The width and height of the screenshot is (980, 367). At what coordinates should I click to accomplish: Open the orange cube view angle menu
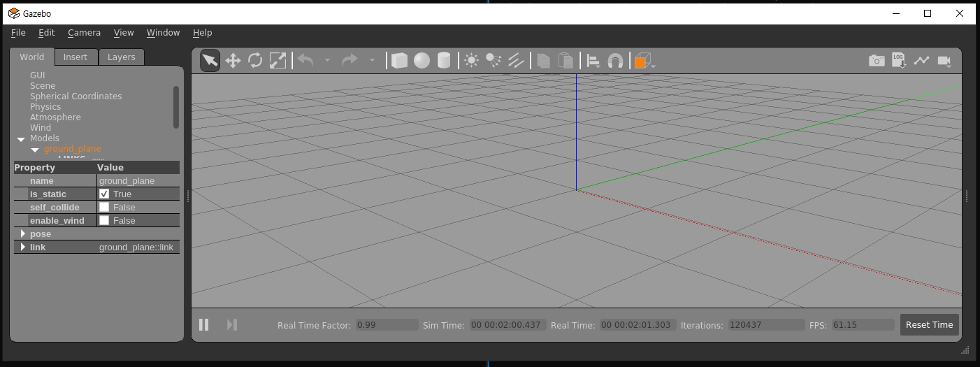point(644,61)
